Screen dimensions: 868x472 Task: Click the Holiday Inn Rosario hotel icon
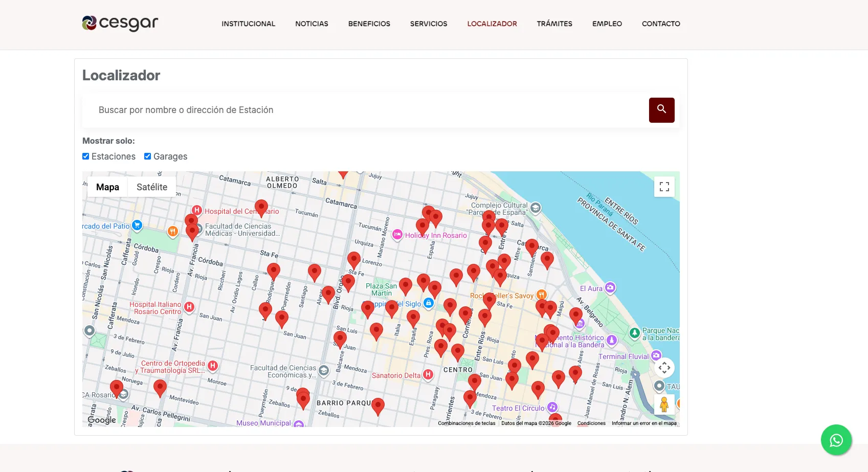397,235
